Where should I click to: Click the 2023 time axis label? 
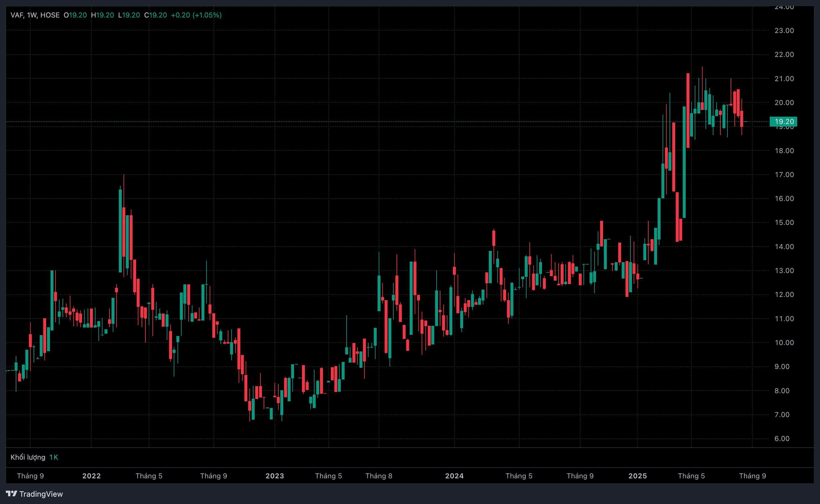pos(275,476)
